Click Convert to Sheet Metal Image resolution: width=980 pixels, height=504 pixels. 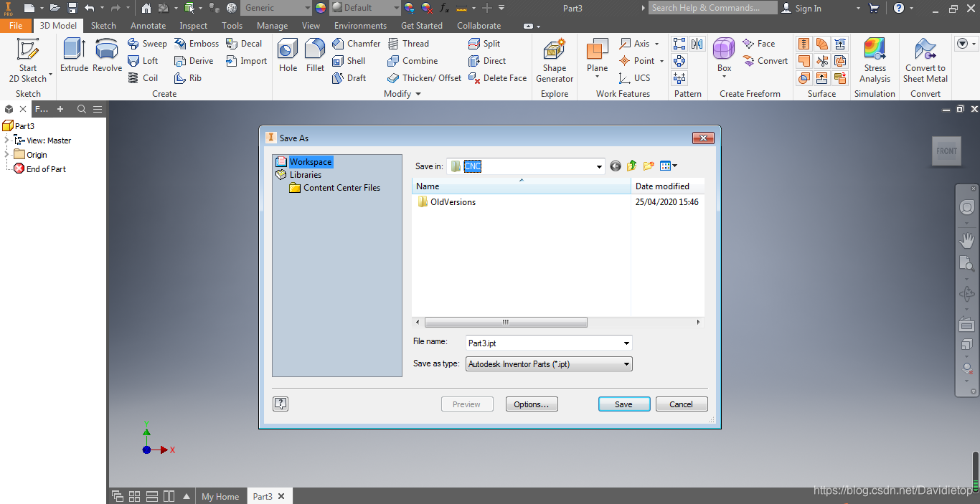[925, 61]
